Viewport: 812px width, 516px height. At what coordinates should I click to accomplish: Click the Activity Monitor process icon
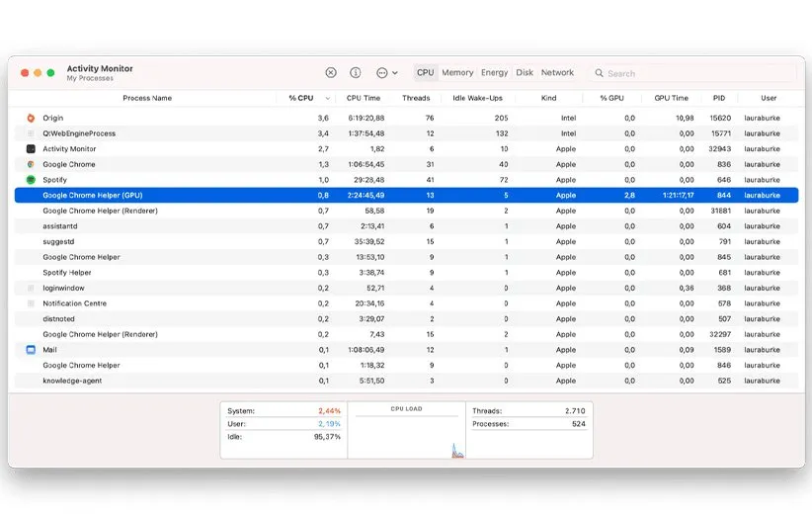coord(31,148)
